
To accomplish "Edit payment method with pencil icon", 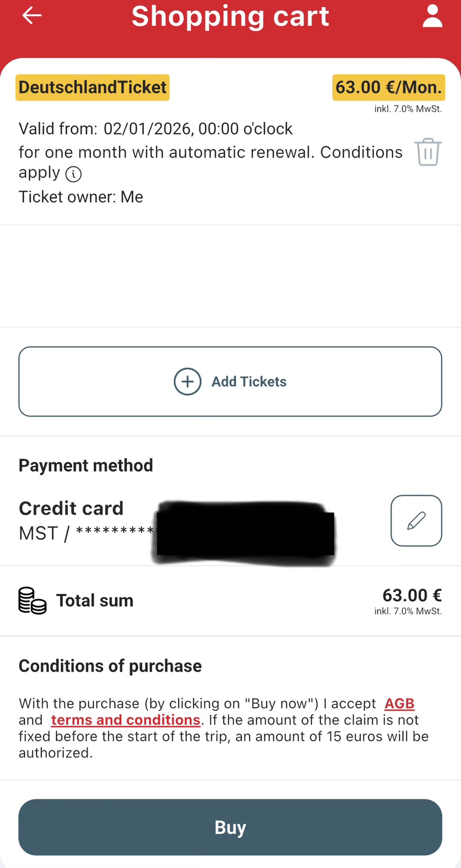I will click(416, 521).
